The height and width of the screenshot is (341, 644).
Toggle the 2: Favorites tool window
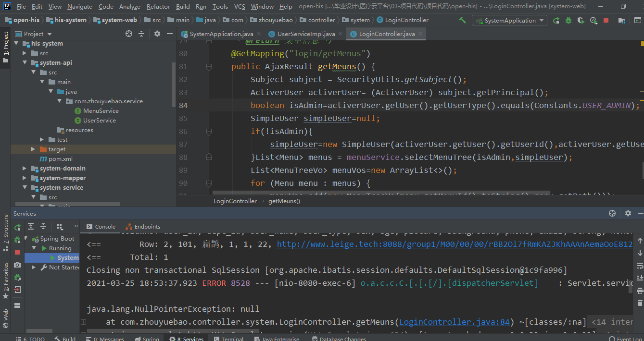5,281
